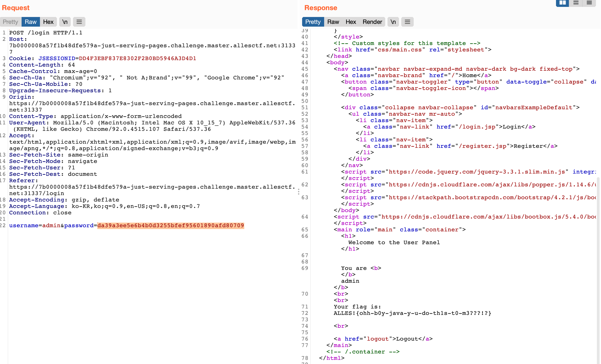
Task: Switch Request view to Pretty tab
Action: point(11,22)
